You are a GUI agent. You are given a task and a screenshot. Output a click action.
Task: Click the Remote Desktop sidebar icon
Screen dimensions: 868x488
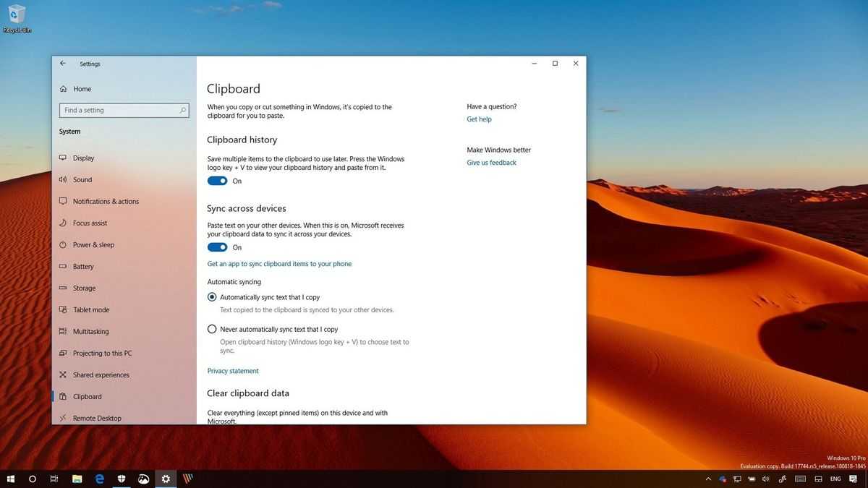[64, 418]
